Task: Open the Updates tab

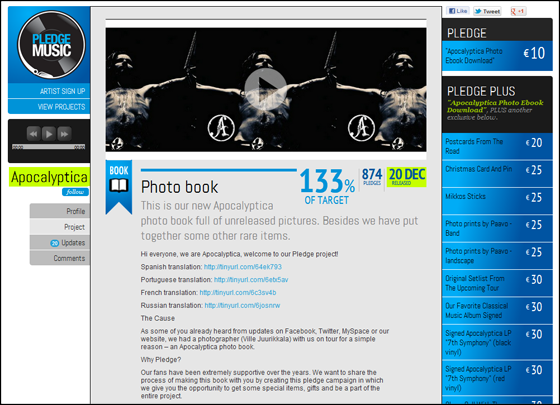Action: tap(60, 242)
